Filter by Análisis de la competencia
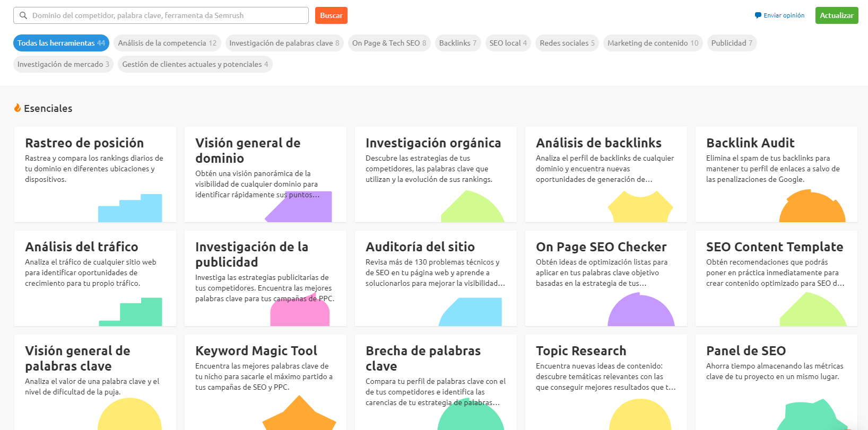Viewport: 868px width, 430px height. [167, 43]
